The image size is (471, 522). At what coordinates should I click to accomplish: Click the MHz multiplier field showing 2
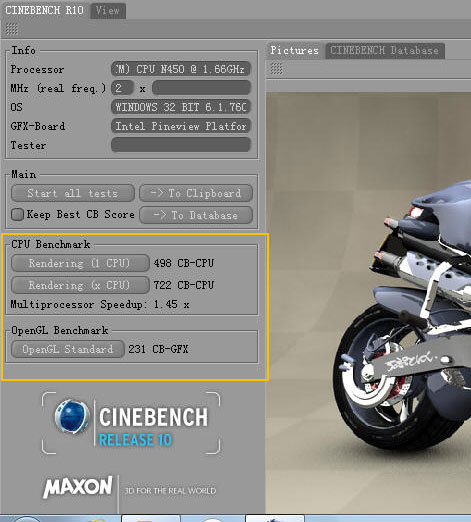(122, 88)
